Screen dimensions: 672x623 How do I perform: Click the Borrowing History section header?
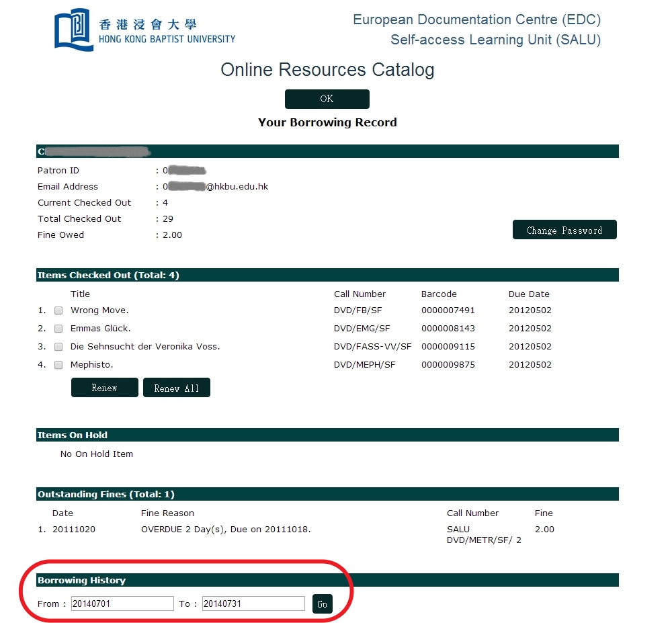81,580
